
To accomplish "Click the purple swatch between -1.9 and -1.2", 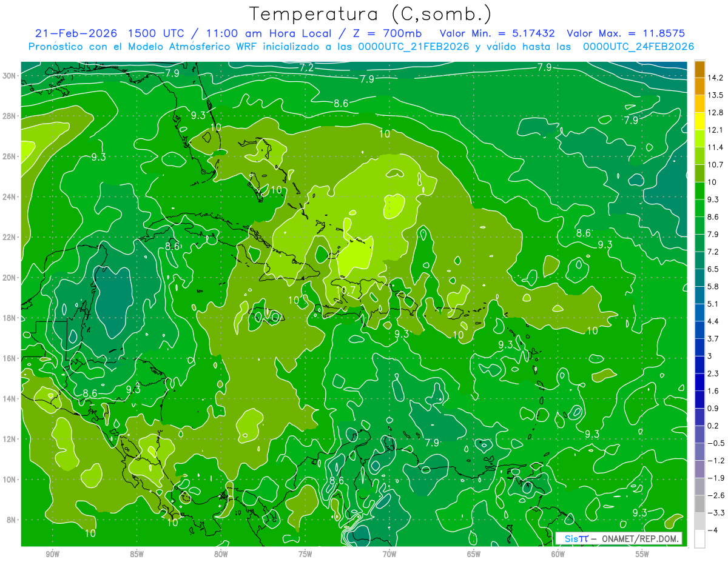I will pos(699,469).
